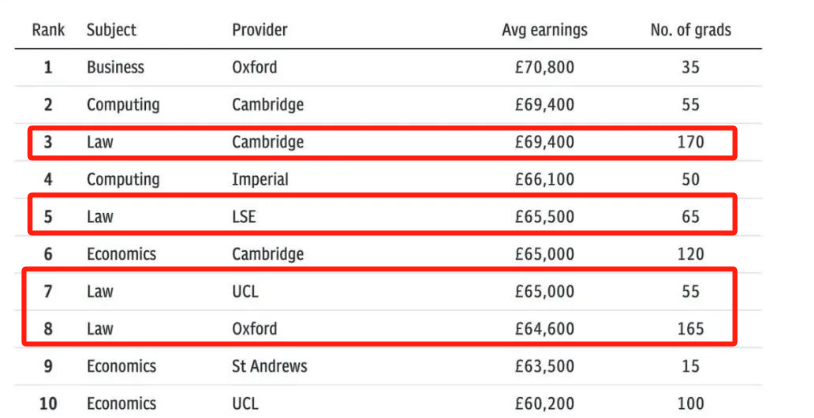The image size is (814, 418).
Task: Click the Provider column header
Action: (x=260, y=30)
